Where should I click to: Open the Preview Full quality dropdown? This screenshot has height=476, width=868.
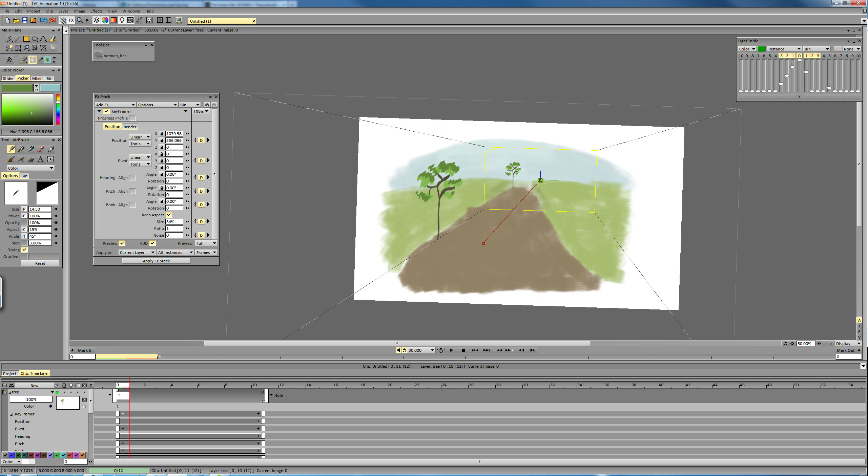(206, 243)
